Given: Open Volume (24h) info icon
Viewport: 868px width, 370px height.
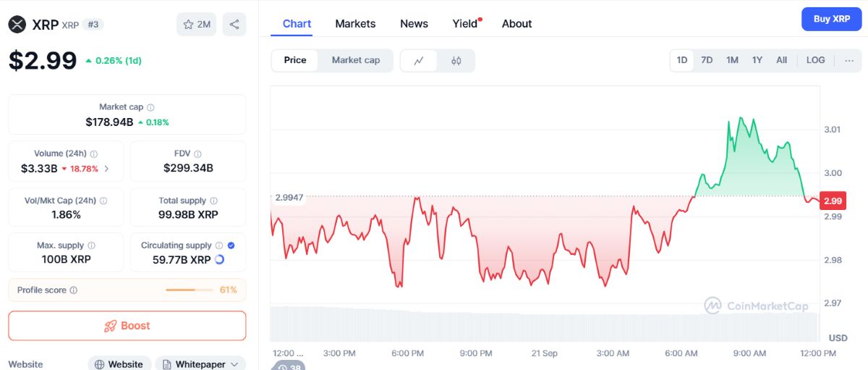Looking at the screenshot, I should [94, 154].
